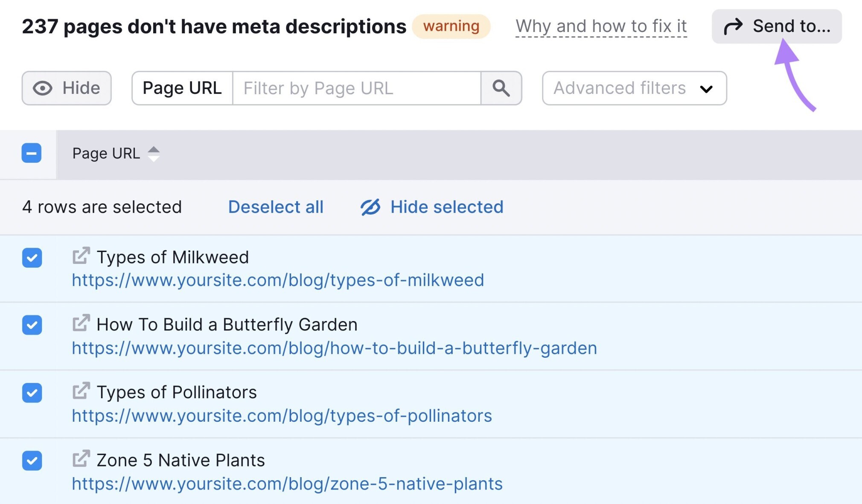The width and height of the screenshot is (862, 504).
Task: Click the Send to... button
Action: 777,26
